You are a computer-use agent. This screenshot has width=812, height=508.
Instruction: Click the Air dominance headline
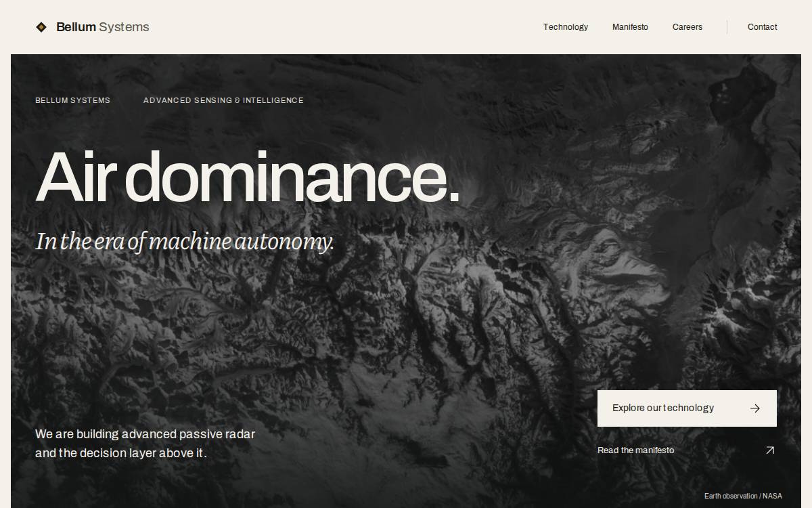click(248, 177)
